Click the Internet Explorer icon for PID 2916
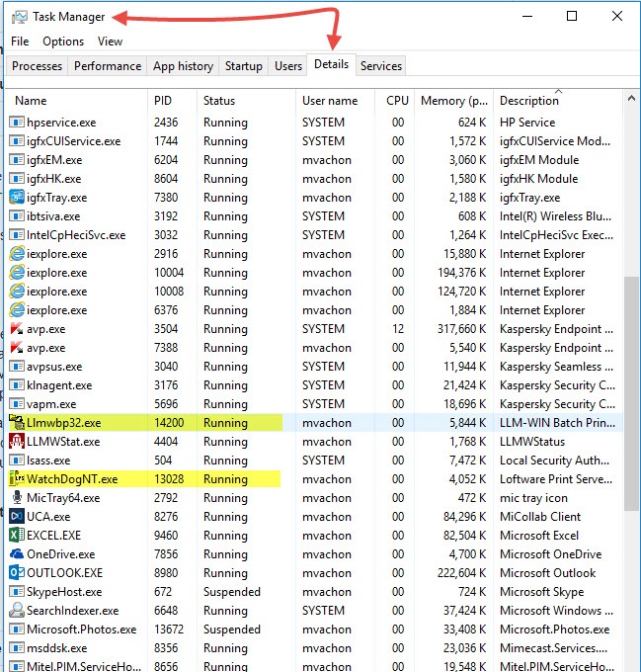 [17, 254]
